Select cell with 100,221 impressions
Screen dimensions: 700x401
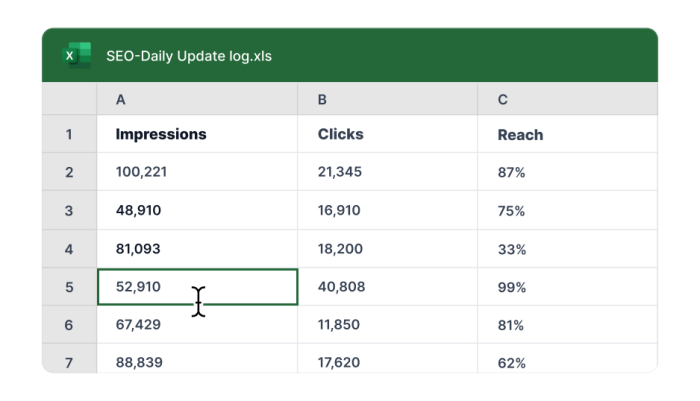197,172
